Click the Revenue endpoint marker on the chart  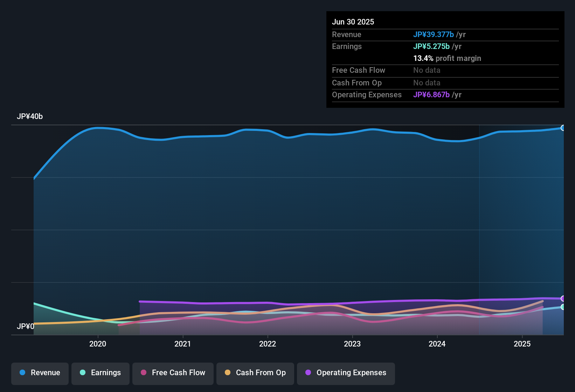(563, 128)
